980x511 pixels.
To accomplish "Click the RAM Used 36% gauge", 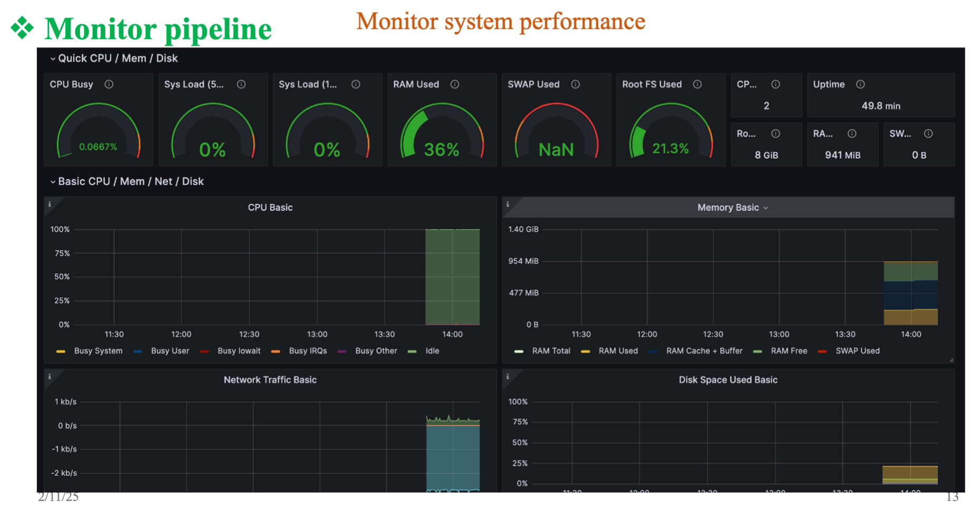I will pyautogui.click(x=442, y=132).
